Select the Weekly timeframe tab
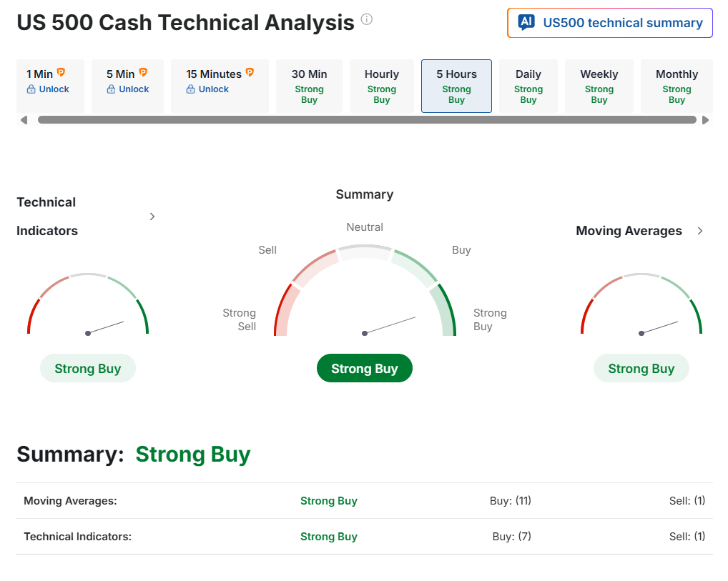 599,86
